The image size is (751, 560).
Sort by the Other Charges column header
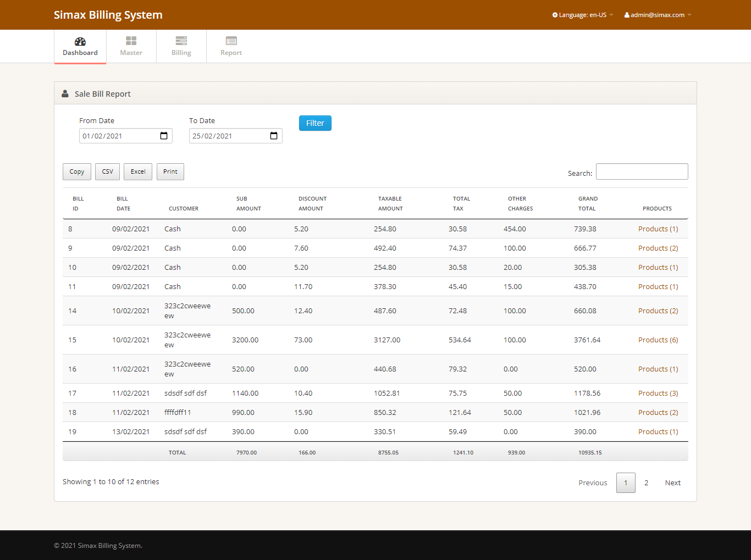click(x=520, y=203)
